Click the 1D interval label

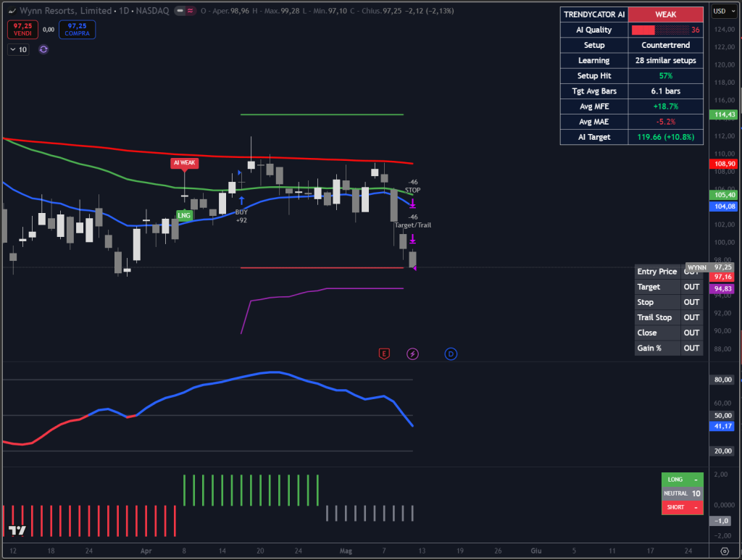click(x=124, y=10)
